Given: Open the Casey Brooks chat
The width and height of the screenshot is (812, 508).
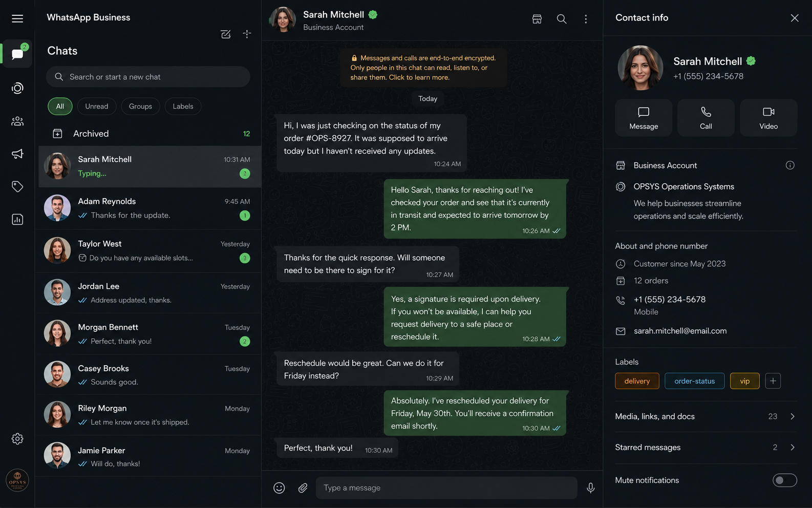Looking at the screenshot, I should coord(150,375).
